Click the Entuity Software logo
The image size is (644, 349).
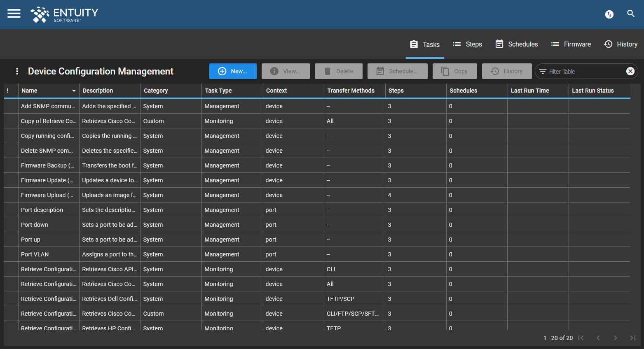coord(64,14)
